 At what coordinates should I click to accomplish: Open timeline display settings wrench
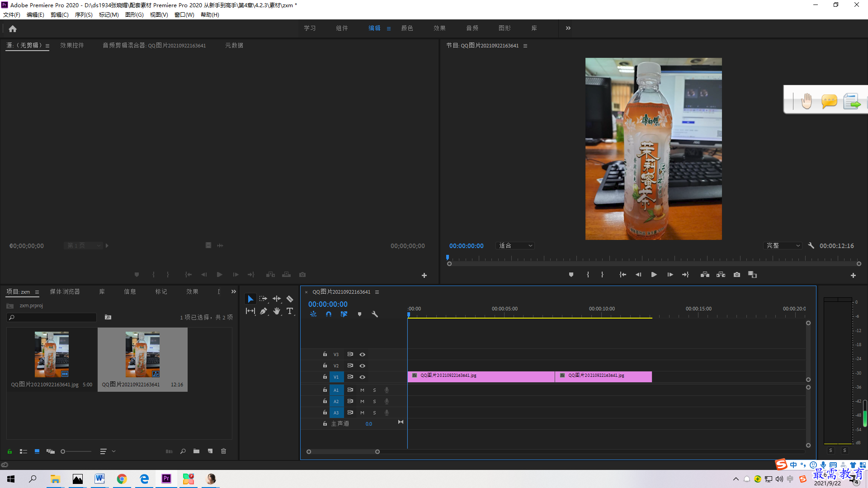coord(375,314)
